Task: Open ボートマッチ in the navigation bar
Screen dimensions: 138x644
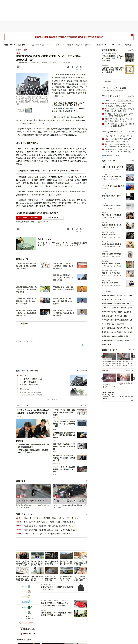Action: tap(117, 45)
